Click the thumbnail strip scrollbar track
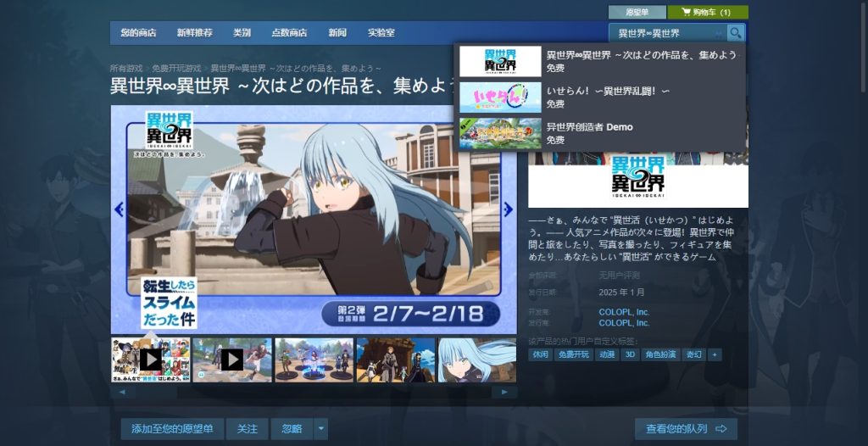Screen dimensions: 868x446 click(x=314, y=393)
